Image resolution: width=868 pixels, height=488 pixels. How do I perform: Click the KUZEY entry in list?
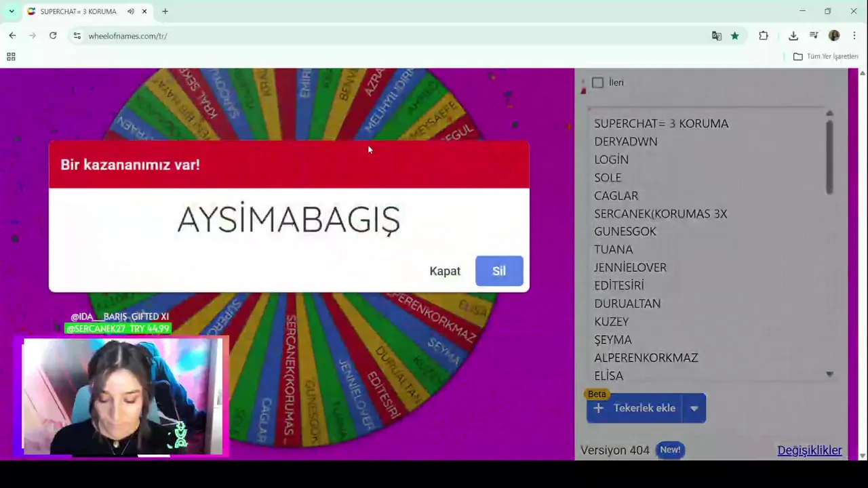click(612, 322)
